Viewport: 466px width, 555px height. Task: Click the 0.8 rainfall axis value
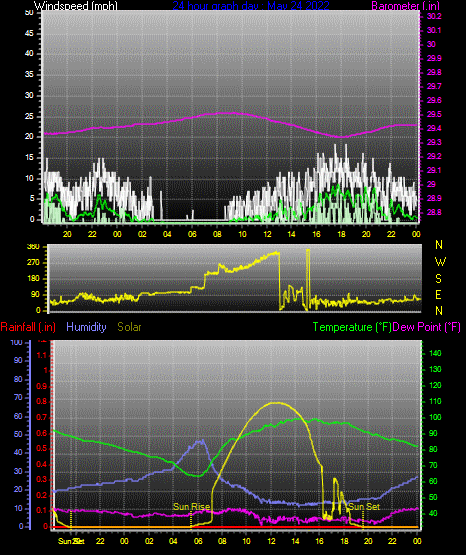(x=41, y=401)
